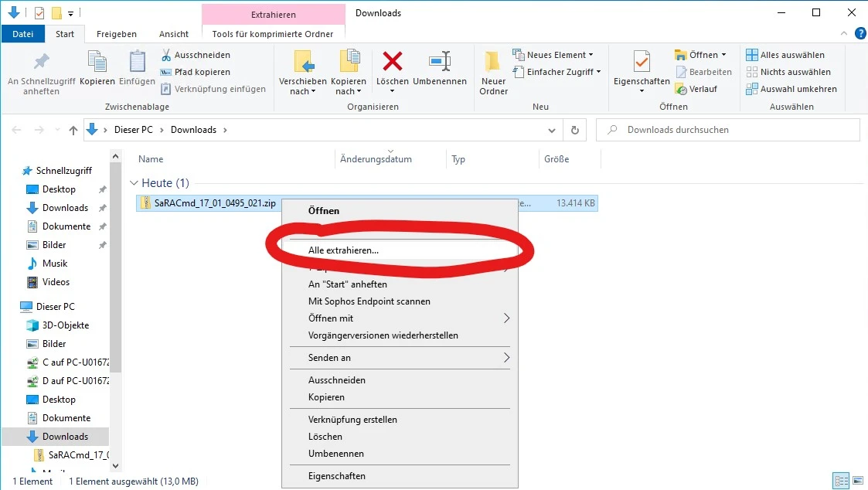Click the refresh button beside address bar

pyautogui.click(x=574, y=130)
